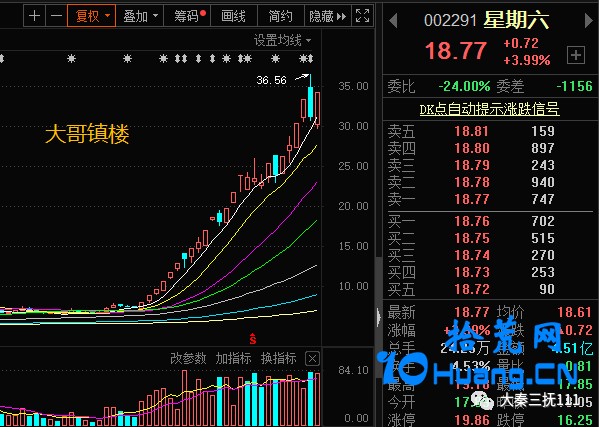Open DK点自动提示涨跌信号 link

(489, 109)
